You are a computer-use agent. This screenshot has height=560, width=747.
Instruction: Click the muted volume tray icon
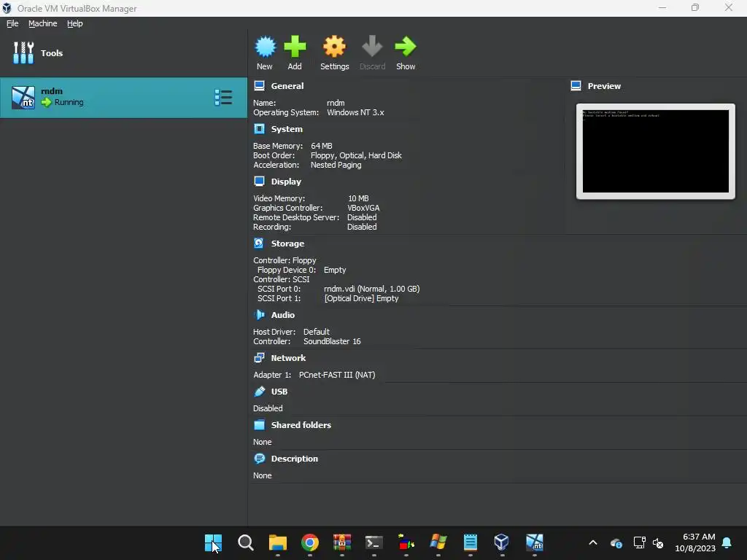[658, 542]
